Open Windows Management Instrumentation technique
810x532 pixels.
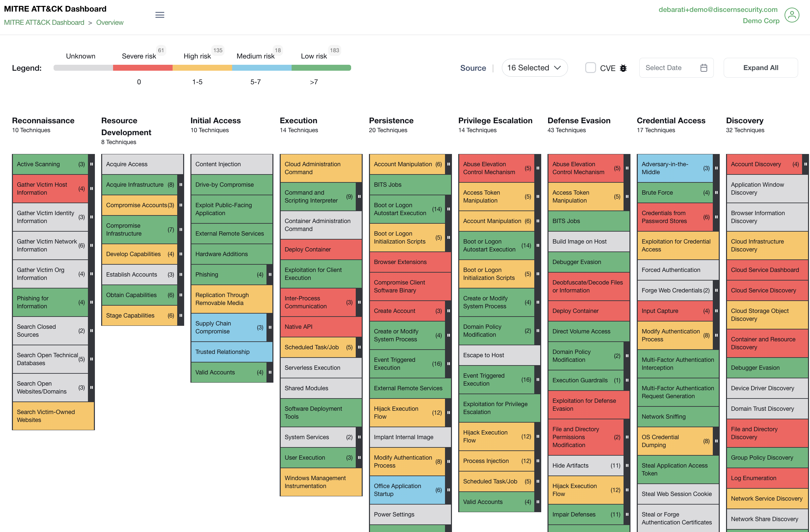point(321,482)
